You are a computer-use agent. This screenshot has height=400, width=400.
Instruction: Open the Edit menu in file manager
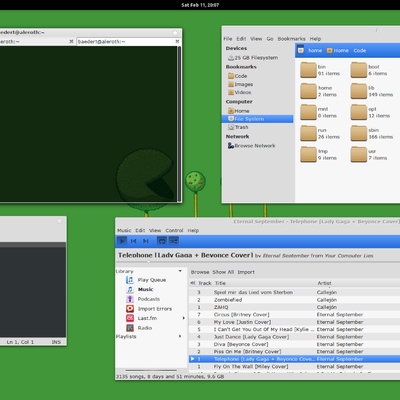[241, 39]
